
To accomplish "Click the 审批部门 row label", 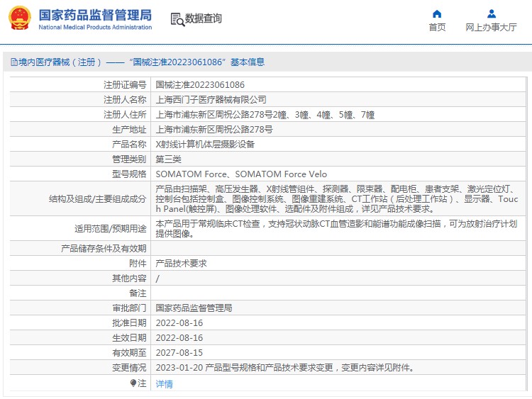I will coord(129,308).
